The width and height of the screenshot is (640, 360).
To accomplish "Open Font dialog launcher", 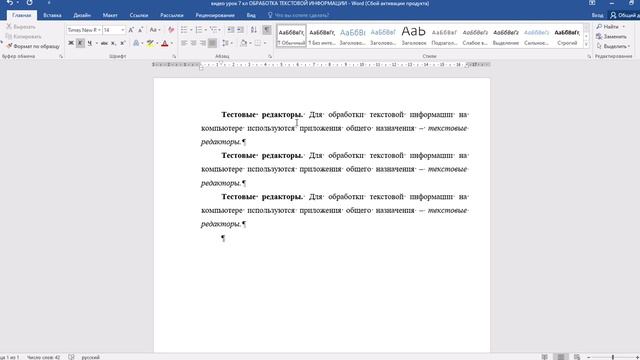I will (x=174, y=56).
